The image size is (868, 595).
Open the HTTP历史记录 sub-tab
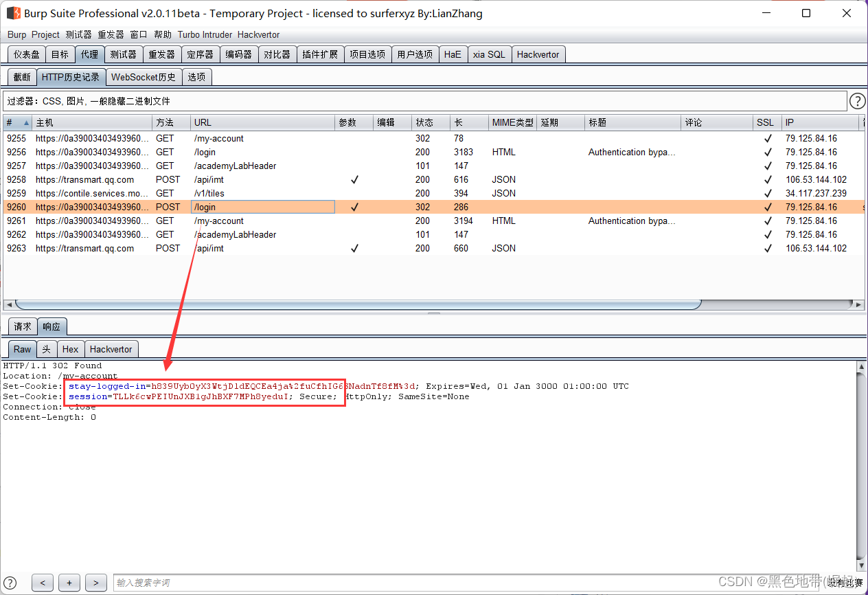(x=71, y=77)
